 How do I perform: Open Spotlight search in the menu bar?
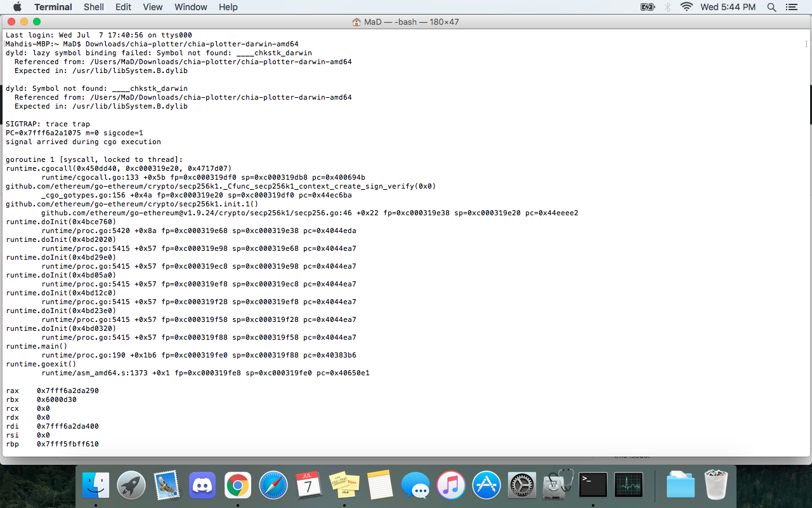coord(771,7)
